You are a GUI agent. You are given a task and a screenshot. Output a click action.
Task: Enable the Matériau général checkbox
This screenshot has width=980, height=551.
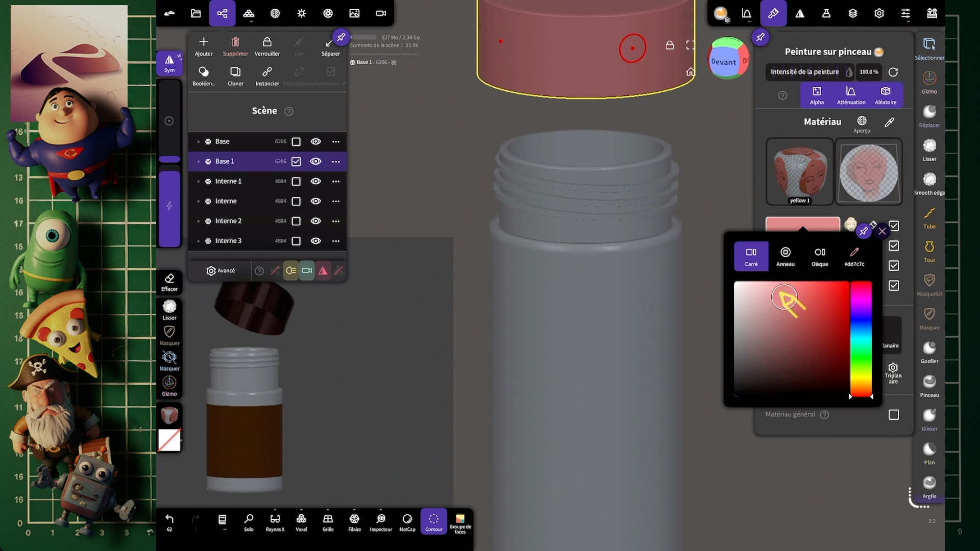click(893, 415)
